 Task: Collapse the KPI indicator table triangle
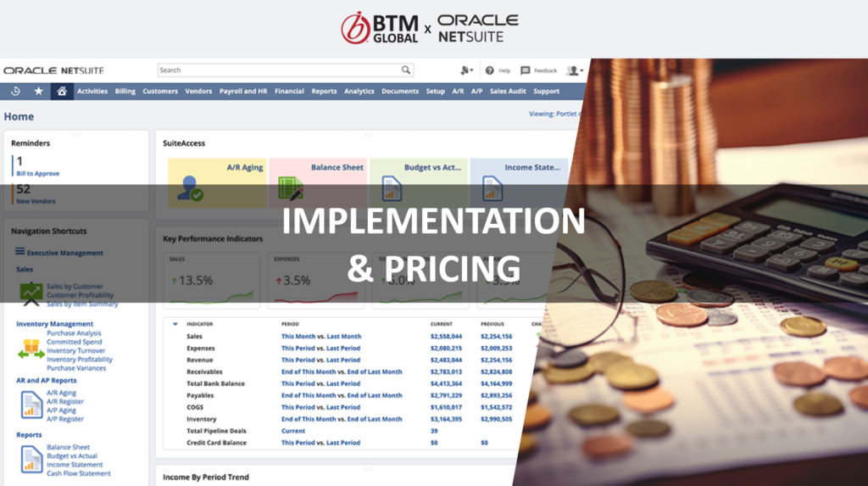175,324
